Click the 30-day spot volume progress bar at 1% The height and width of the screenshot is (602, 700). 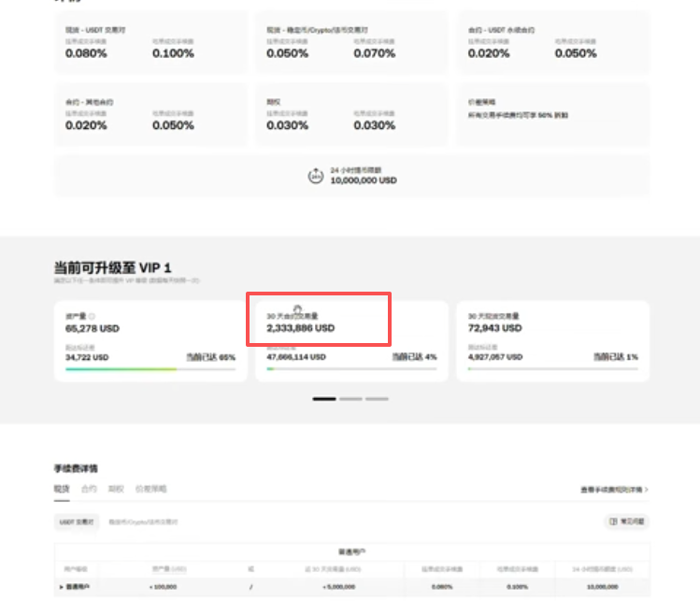(x=553, y=369)
